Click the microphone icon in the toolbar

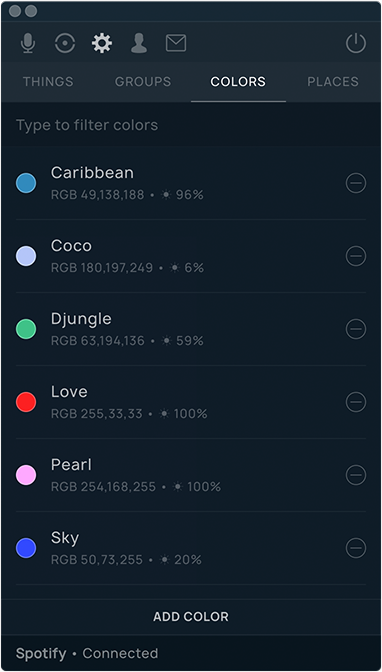point(28,43)
